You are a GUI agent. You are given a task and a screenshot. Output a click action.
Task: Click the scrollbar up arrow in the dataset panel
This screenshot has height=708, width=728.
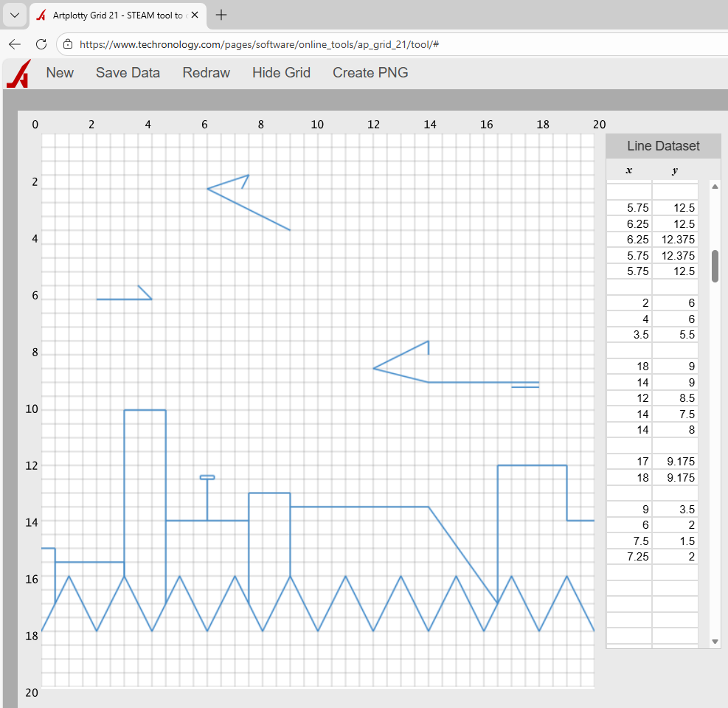pos(714,187)
